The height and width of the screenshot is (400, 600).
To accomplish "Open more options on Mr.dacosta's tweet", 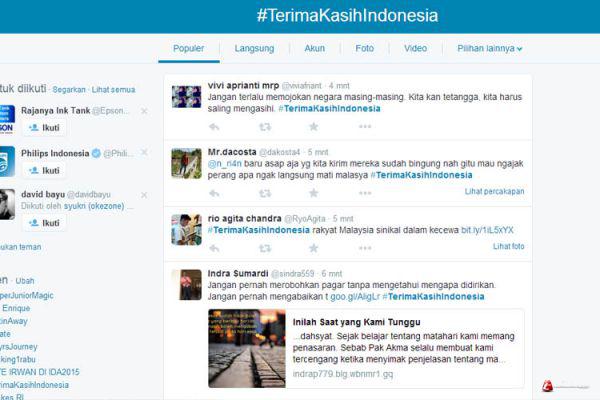I will coord(365,193).
